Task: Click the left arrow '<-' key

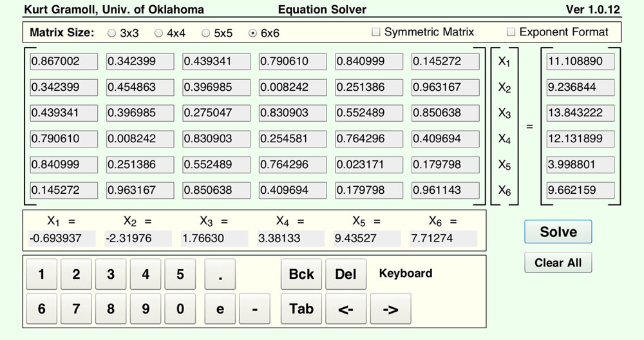Action: pos(346,308)
